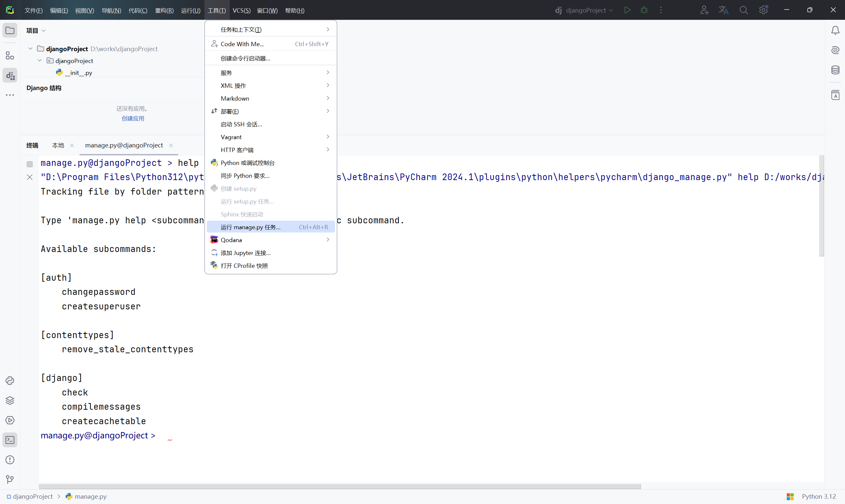
Task: Open Code With Me toolbar icon
Action: pos(704,10)
